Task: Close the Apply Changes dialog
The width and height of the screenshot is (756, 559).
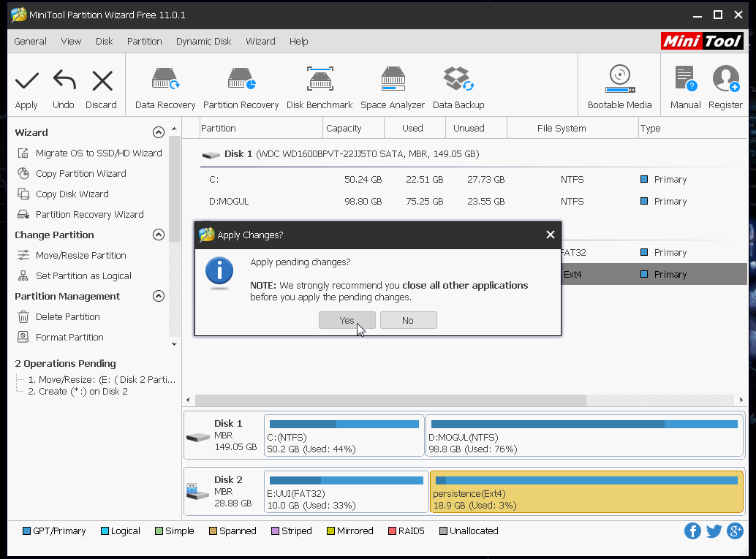Action: tap(550, 235)
